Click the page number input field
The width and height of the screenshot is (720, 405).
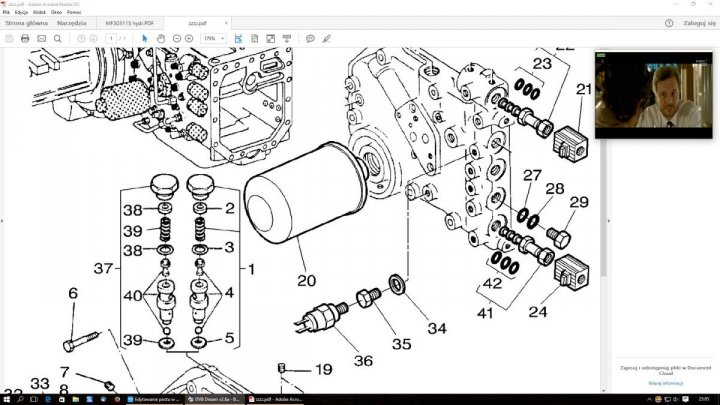(112, 38)
